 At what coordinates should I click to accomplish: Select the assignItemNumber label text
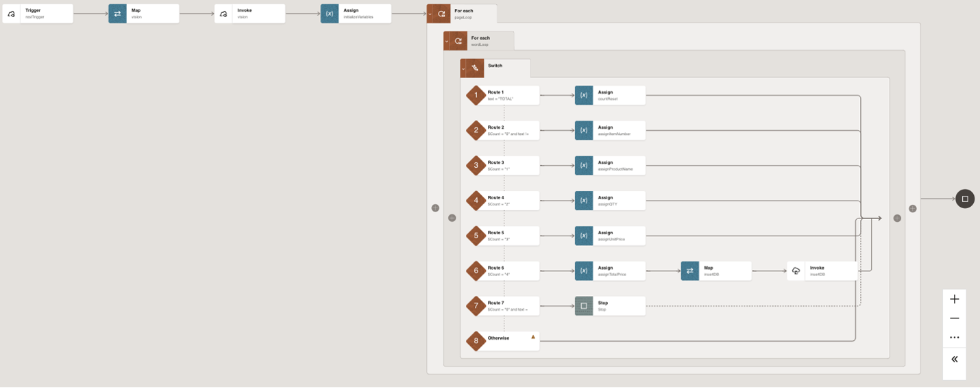[x=614, y=134]
